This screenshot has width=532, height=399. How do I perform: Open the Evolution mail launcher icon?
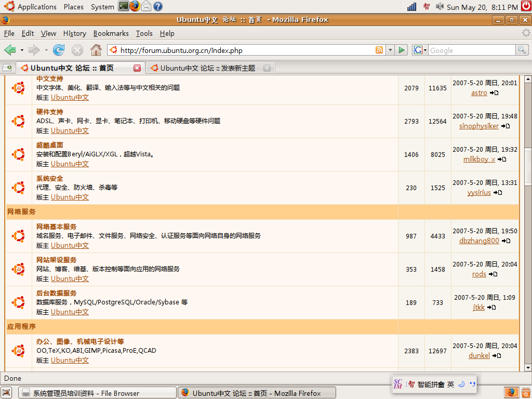(x=146, y=6)
